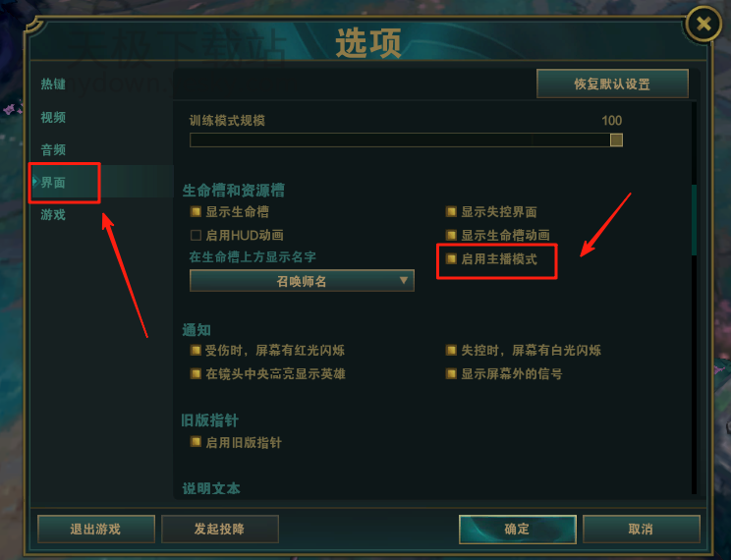This screenshot has height=560, width=731.
Task: Open the 音频 audio settings tab
Action: (53, 149)
